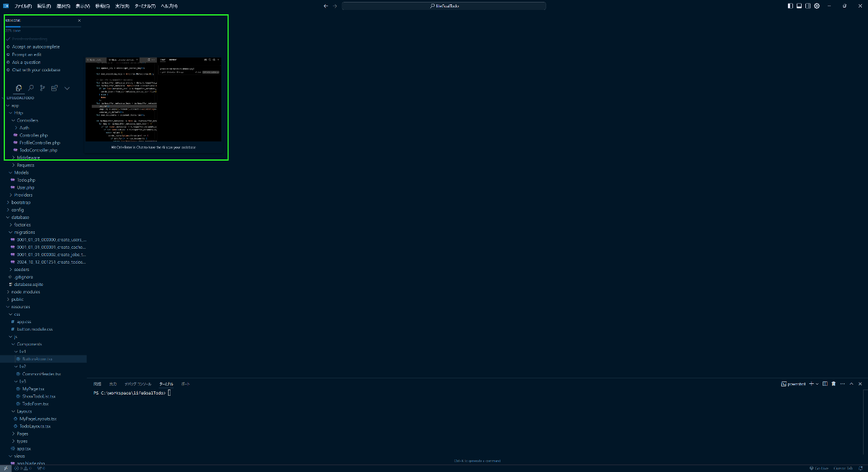Toggle primary sidebar layout icon

(790, 6)
